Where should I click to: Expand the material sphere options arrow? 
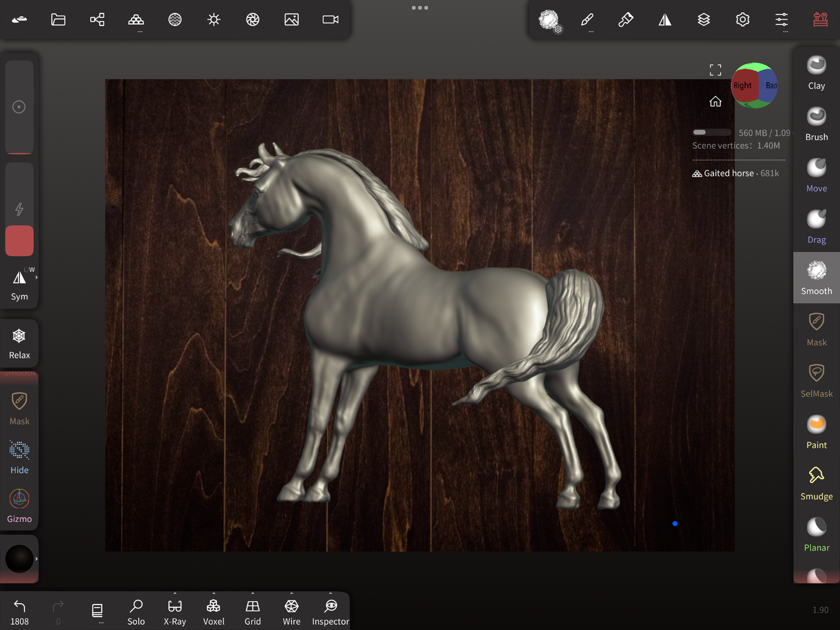pyautogui.click(x=37, y=559)
